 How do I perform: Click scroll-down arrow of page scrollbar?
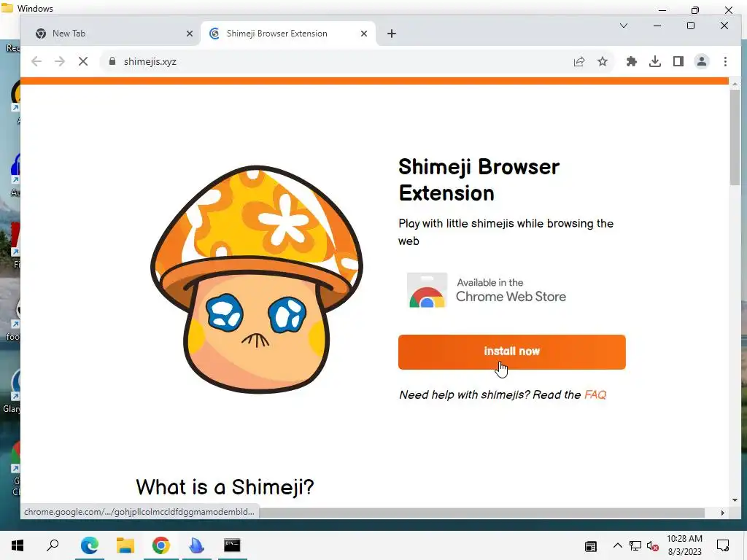[735, 500]
